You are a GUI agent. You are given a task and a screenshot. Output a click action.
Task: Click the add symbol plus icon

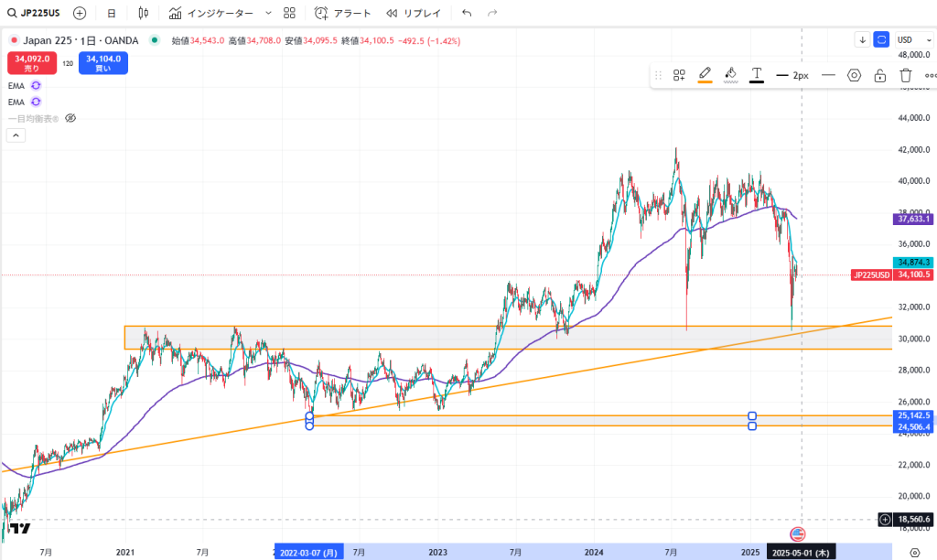click(x=80, y=13)
